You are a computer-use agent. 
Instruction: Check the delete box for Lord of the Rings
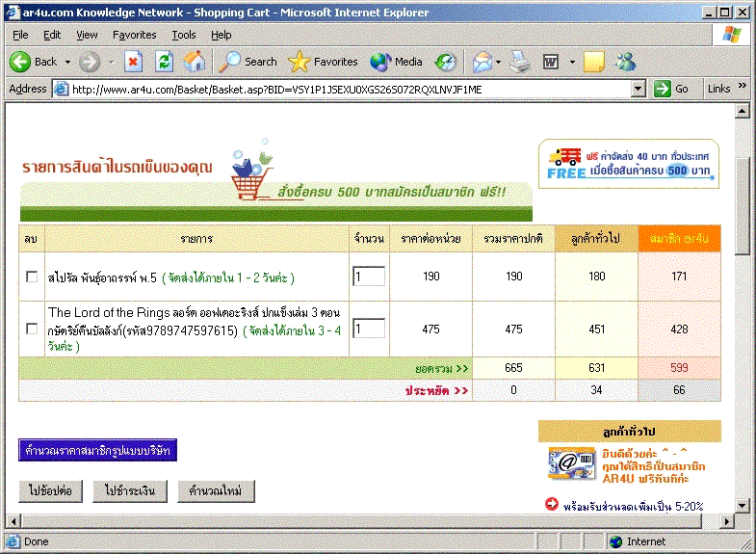pyautogui.click(x=32, y=329)
